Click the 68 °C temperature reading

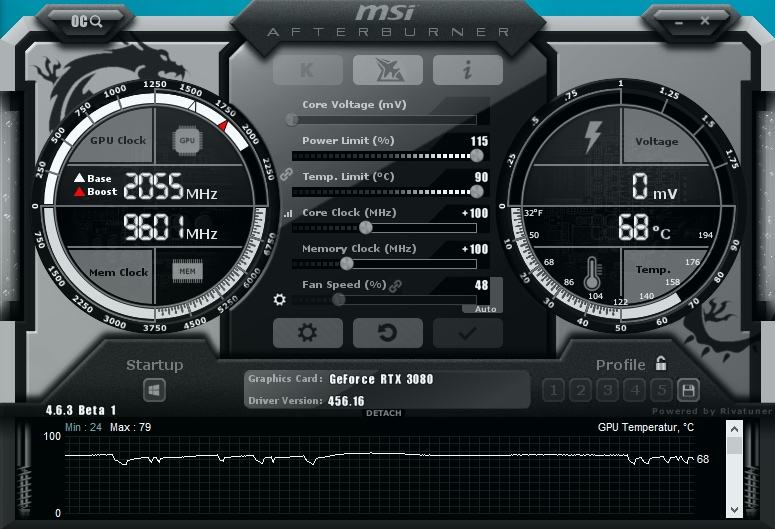click(645, 227)
